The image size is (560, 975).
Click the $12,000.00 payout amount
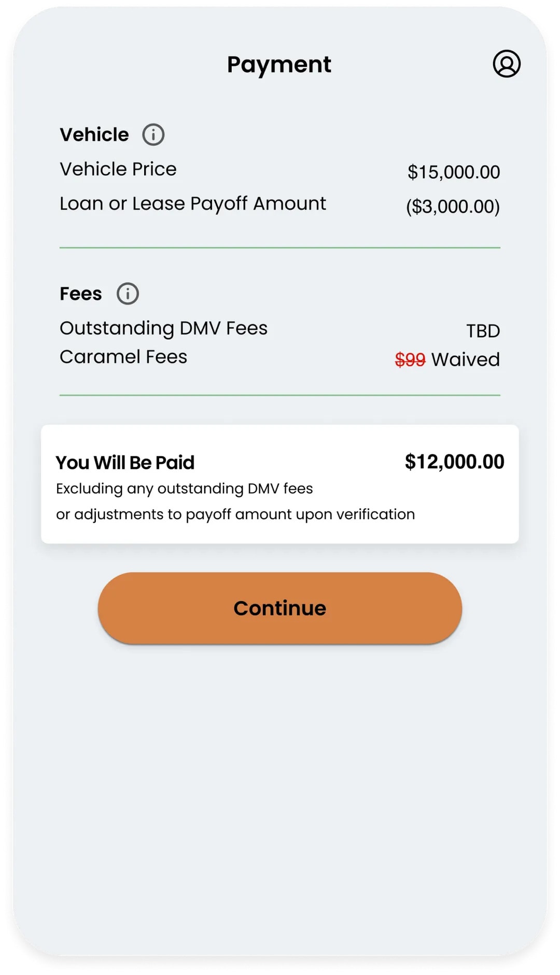point(454,462)
